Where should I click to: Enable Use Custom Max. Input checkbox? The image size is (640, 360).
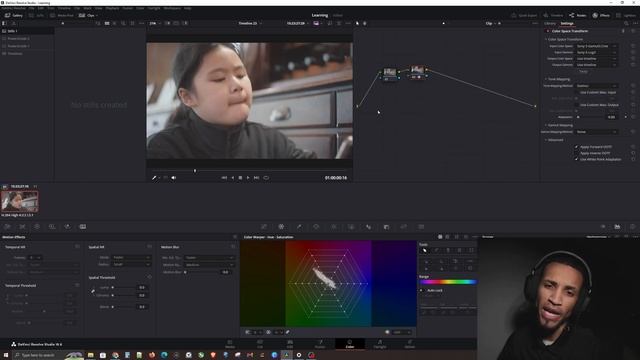tap(577, 92)
